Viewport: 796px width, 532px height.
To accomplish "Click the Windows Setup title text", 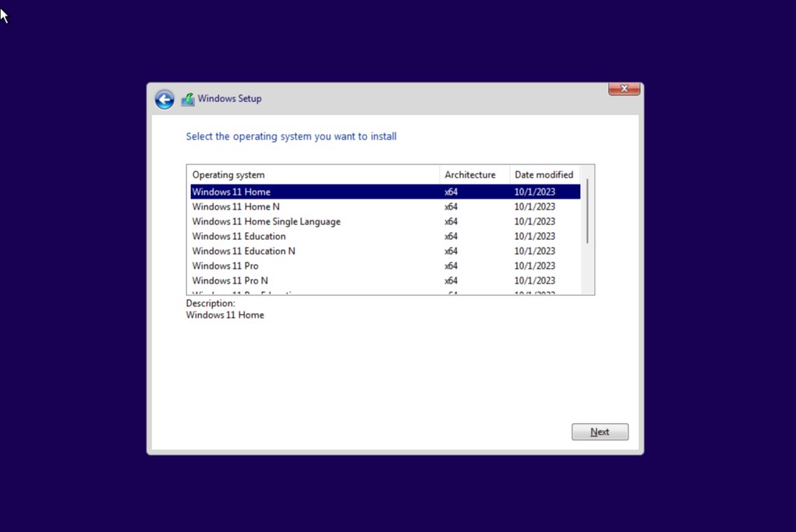I will [x=229, y=99].
